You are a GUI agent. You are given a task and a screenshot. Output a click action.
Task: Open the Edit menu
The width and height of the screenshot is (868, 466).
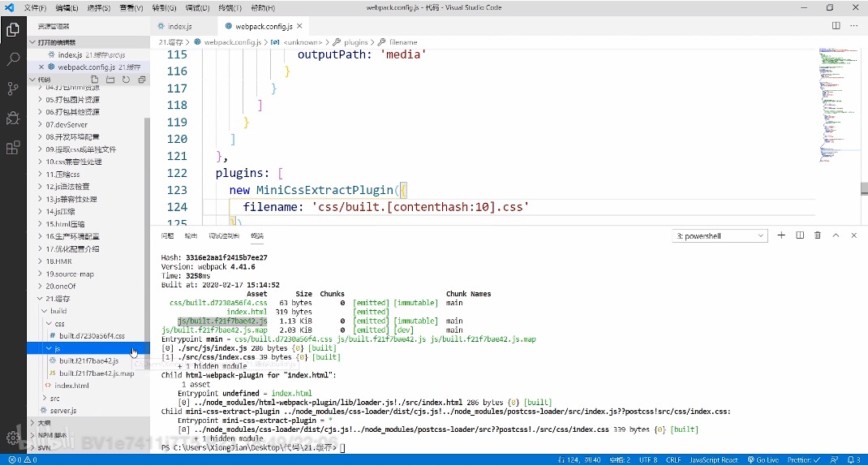pos(67,8)
